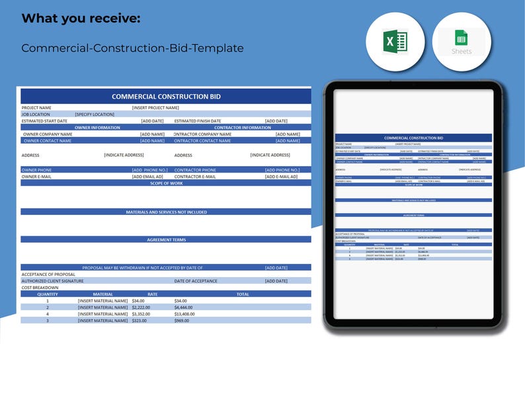Click the contractor [ADD PHONE NO.] cell
Viewport: 525px width, 420px height.
click(282, 170)
